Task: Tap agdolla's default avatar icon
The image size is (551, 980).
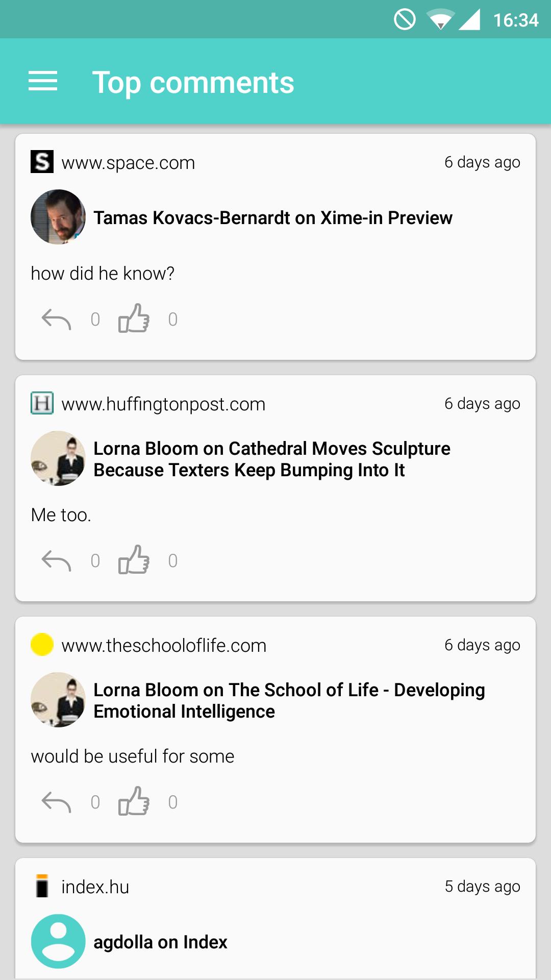Action: point(58,941)
